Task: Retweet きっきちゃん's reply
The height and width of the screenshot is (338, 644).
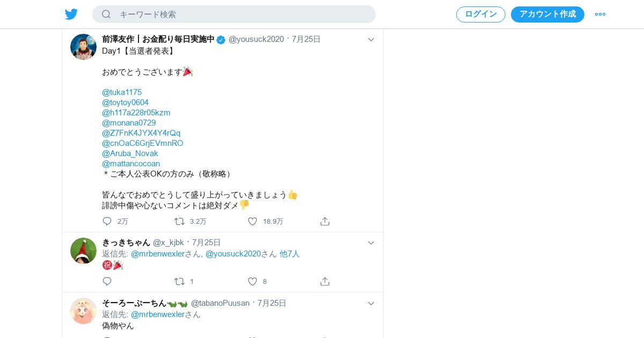Action: click(x=179, y=281)
